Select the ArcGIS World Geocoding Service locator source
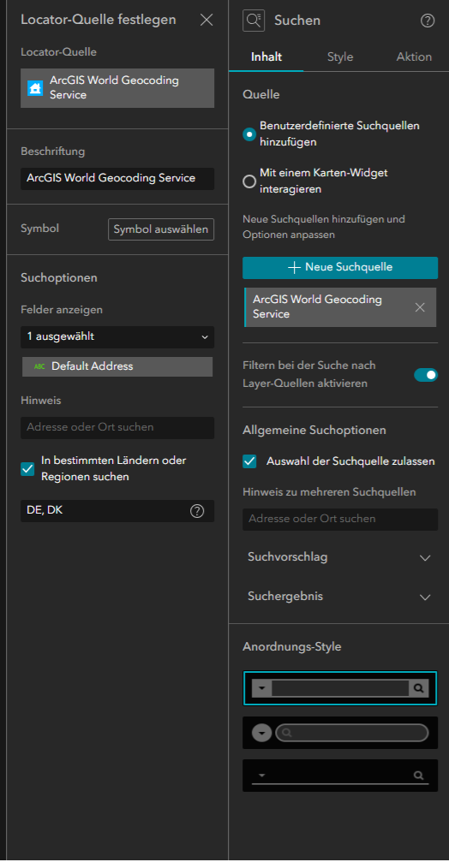The width and height of the screenshot is (449, 868). tap(117, 88)
